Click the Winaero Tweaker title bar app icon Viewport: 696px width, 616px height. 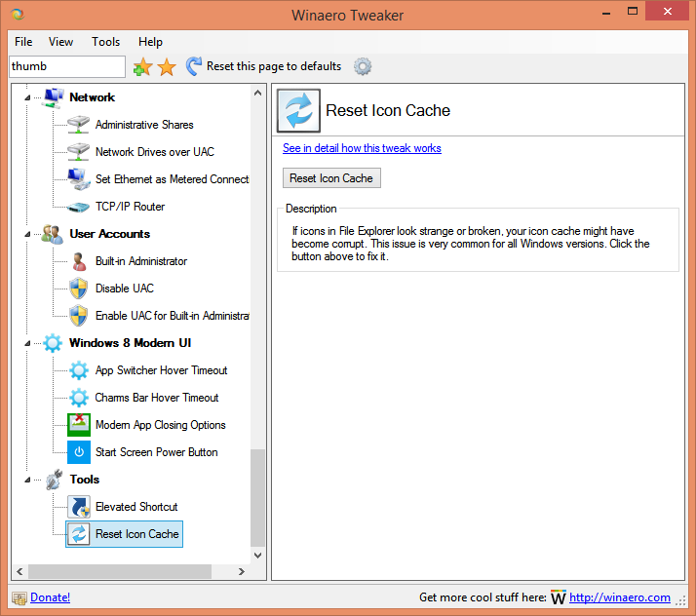(x=18, y=15)
